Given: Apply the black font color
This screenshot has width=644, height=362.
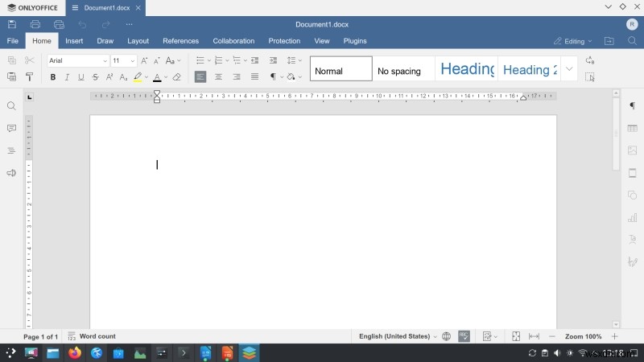Looking at the screenshot, I should coord(157,77).
